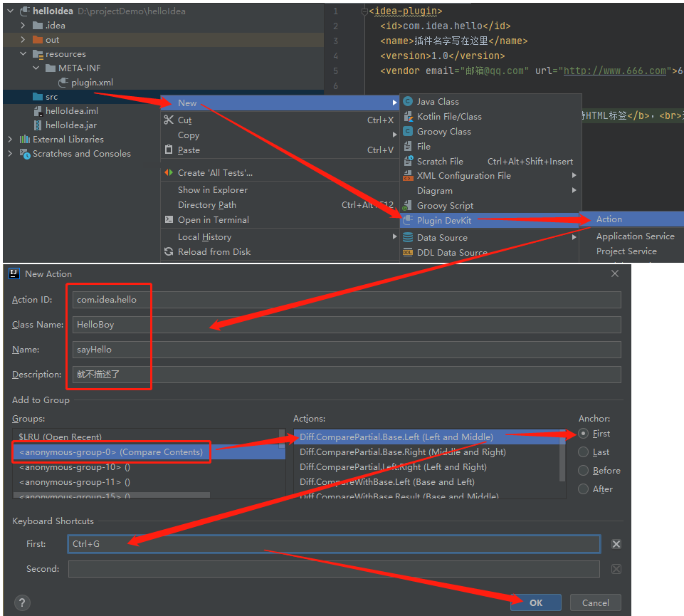Confirm the New Action dialog with OK
This screenshot has height=616, width=684.
[x=536, y=603]
